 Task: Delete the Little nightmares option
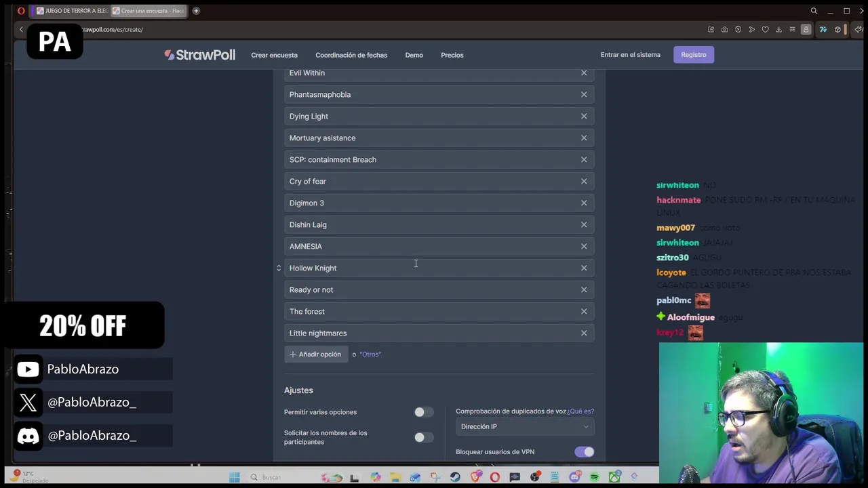584,333
